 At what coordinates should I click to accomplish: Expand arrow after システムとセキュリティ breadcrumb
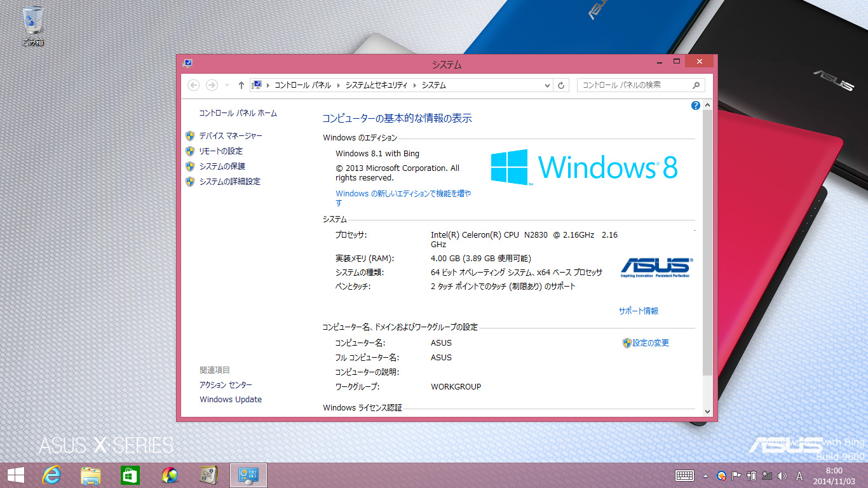click(414, 85)
